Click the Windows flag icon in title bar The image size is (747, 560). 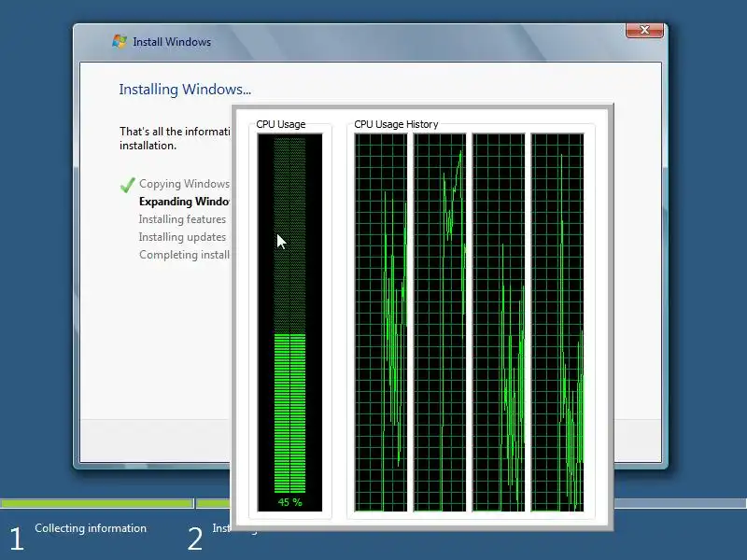pyautogui.click(x=120, y=41)
